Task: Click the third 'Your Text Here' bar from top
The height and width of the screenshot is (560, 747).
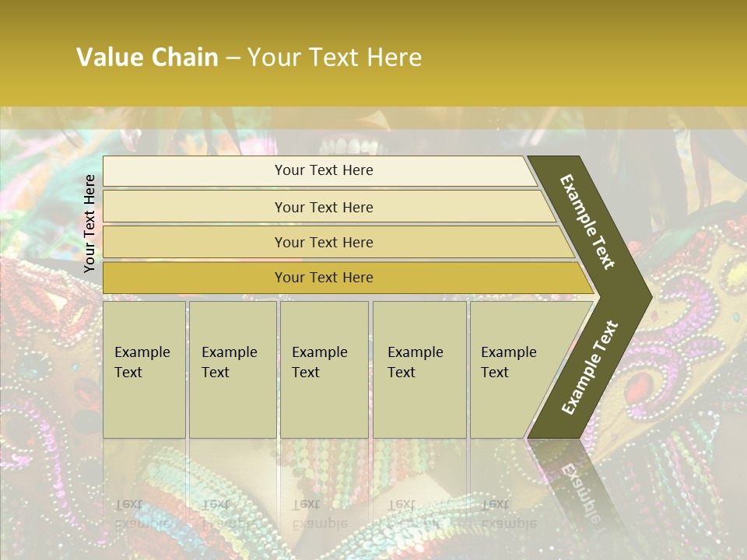Action: tap(324, 242)
